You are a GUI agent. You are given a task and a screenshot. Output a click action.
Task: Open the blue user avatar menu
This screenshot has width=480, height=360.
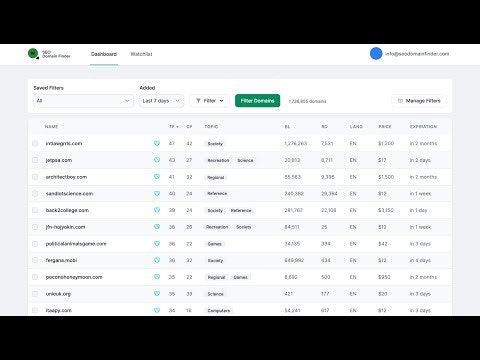376,54
